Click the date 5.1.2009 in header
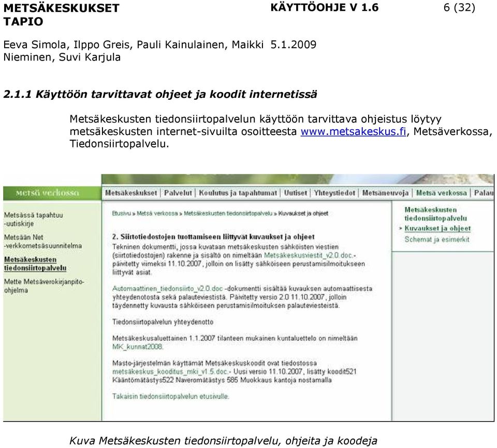Viewport: 497px width, 448px height. (293, 44)
